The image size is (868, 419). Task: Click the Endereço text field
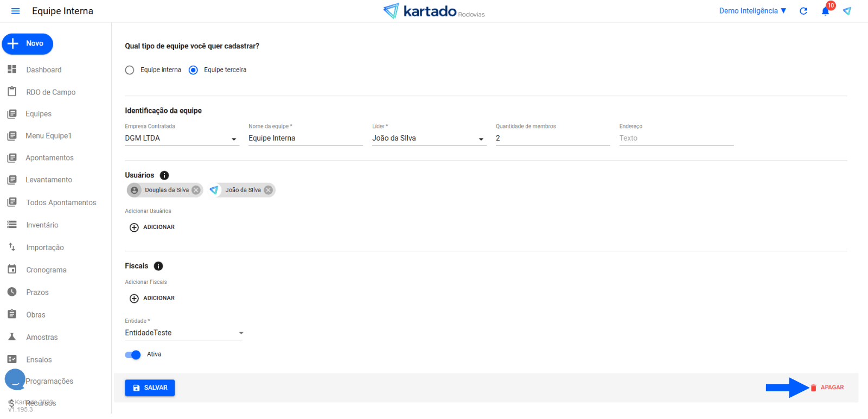coord(676,138)
